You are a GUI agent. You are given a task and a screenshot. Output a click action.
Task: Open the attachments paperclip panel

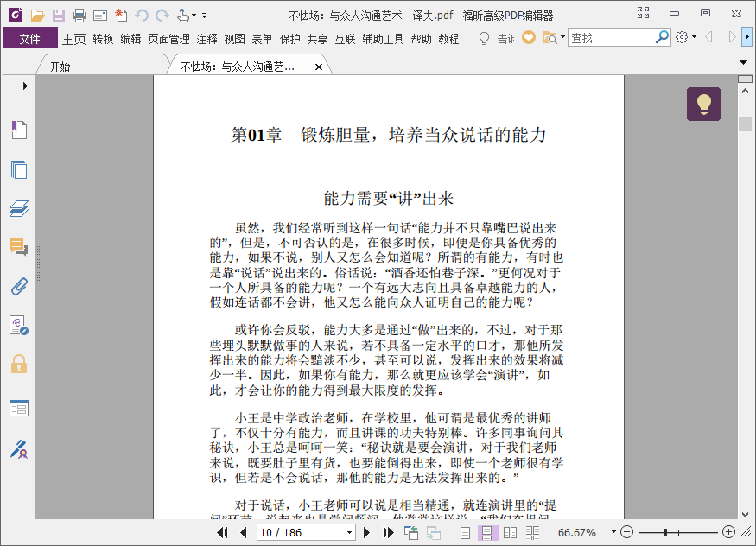click(x=19, y=287)
